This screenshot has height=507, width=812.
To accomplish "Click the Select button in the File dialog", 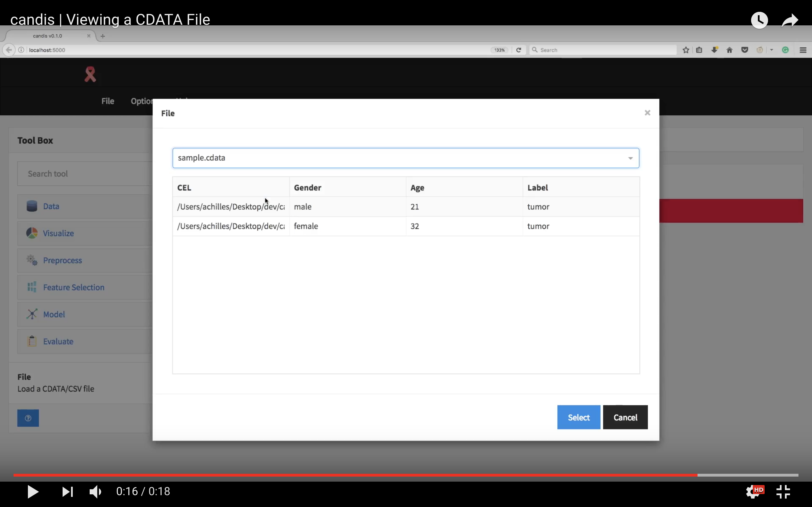I will (578, 417).
